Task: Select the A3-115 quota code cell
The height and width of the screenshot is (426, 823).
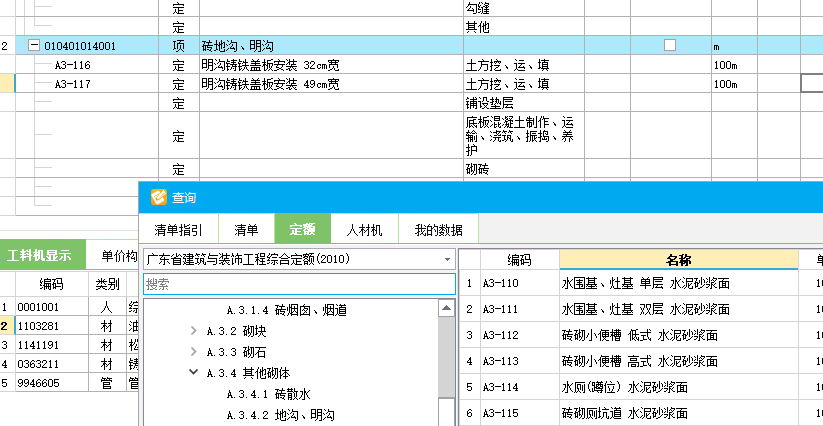Action: [x=520, y=413]
